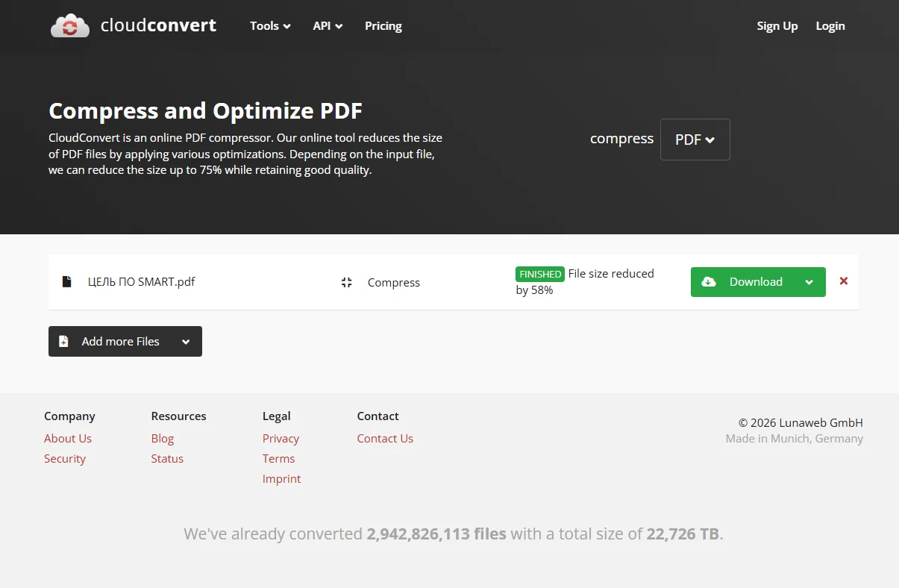Open the Security footer link

point(65,459)
